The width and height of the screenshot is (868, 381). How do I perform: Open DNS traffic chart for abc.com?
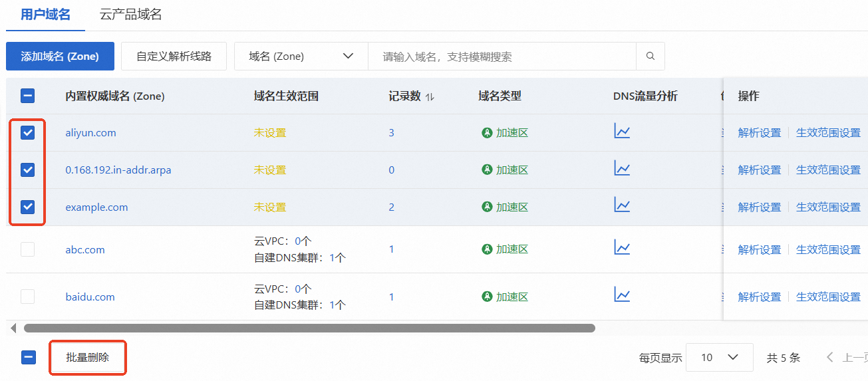pyautogui.click(x=622, y=249)
